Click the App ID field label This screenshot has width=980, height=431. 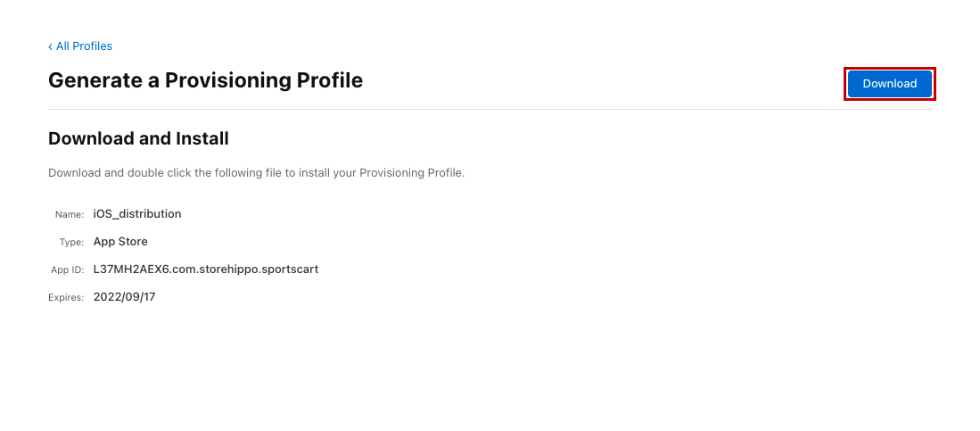coord(67,269)
